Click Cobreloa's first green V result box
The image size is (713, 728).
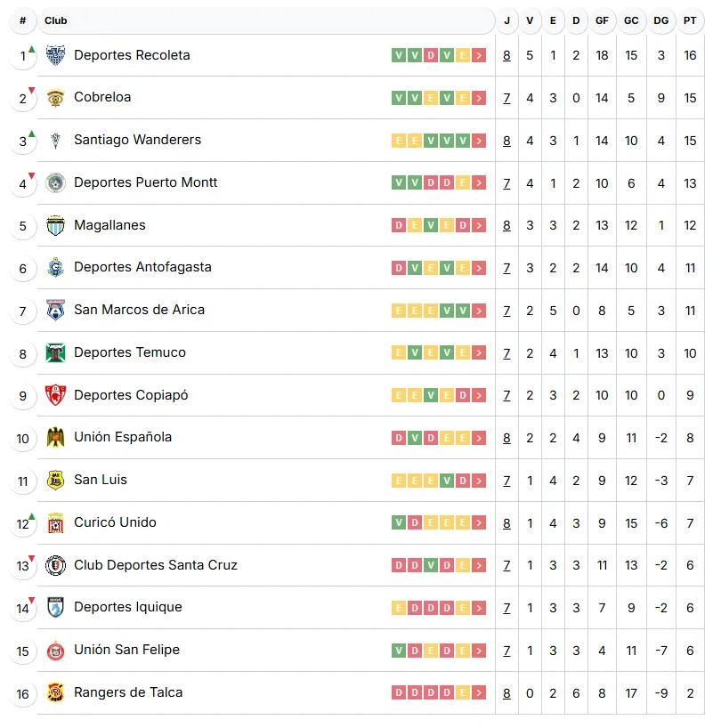click(x=398, y=98)
